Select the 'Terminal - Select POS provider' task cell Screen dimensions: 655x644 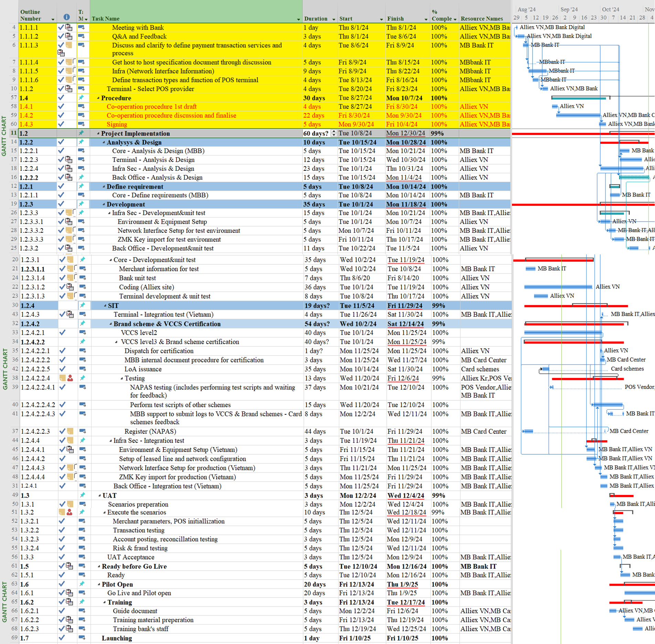196,89
